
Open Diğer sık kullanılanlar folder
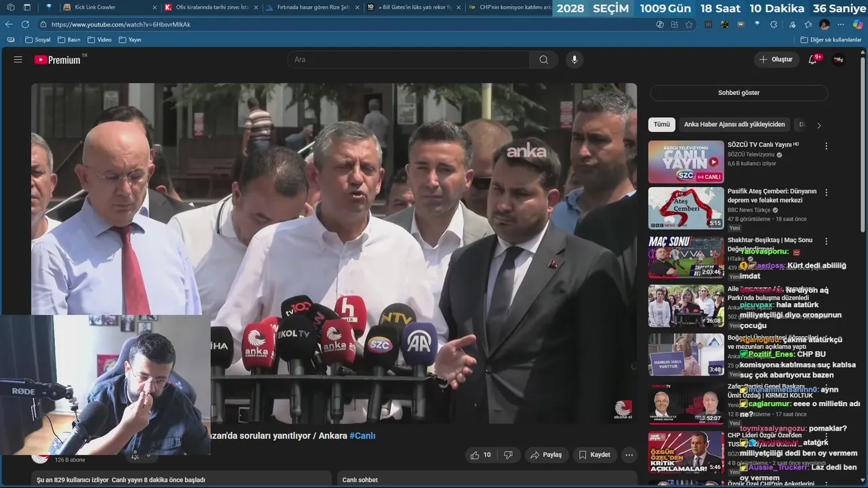click(831, 40)
